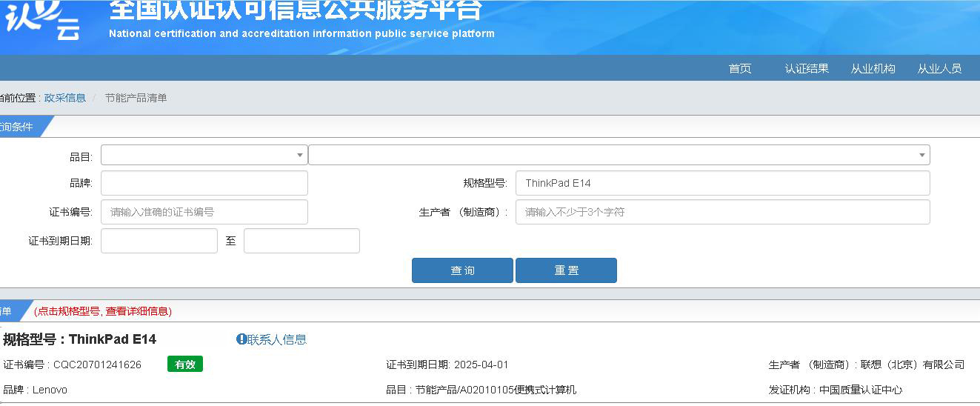Focus the 品牌 input field
The image size is (980, 406).
coord(204,183)
